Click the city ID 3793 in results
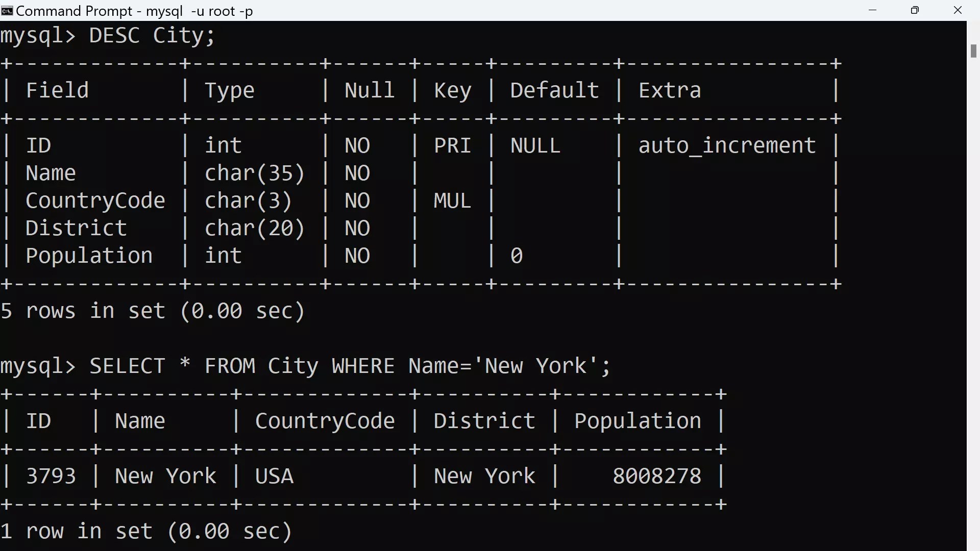Image resolution: width=980 pixels, height=551 pixels. coord(51,475)
